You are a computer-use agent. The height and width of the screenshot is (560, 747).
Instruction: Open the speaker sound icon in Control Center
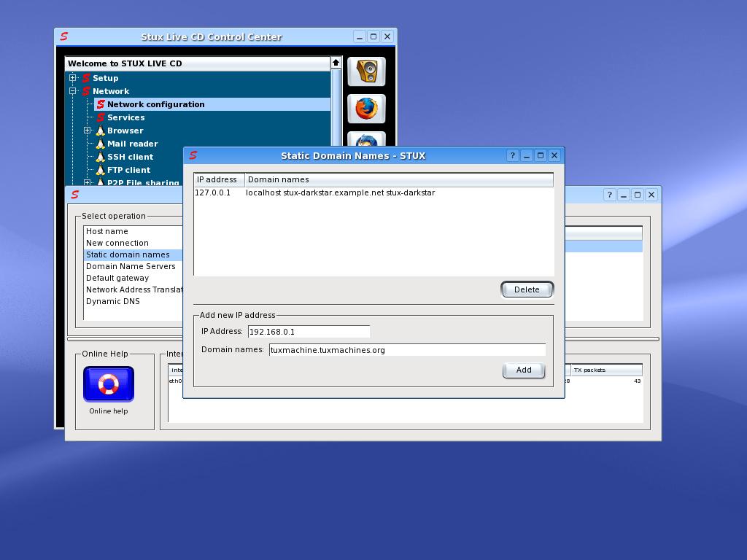click(x=366, y=71)
